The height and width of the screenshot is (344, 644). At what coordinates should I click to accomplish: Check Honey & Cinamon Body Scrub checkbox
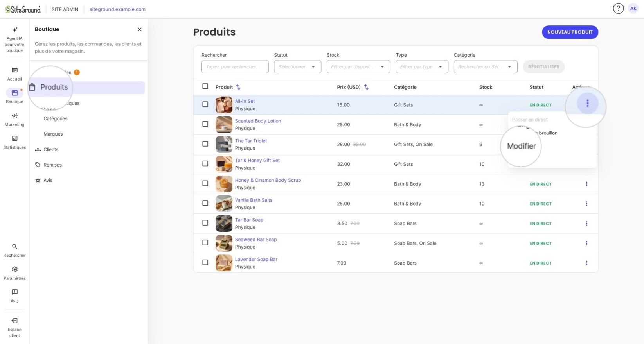point(205,183)
